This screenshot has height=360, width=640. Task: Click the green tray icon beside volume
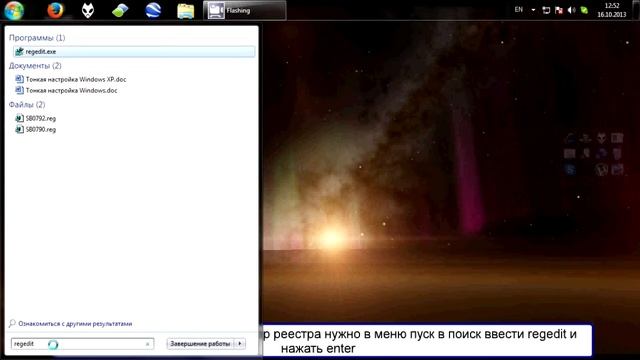coord(584,10)
